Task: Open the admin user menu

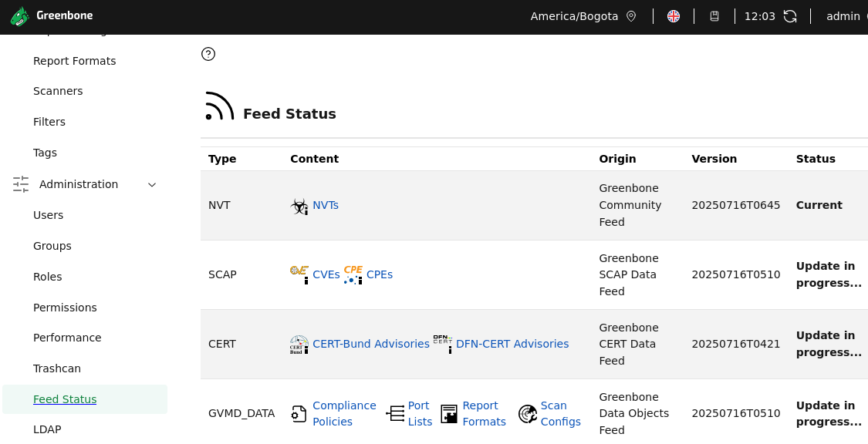Action: pos(843,16)
